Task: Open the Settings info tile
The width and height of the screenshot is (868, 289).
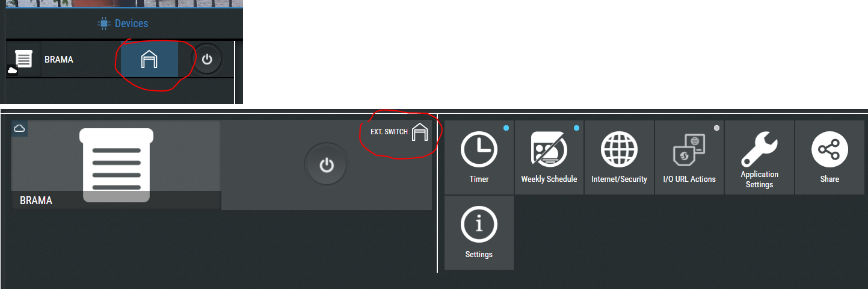Action: (x=479, y=232)
